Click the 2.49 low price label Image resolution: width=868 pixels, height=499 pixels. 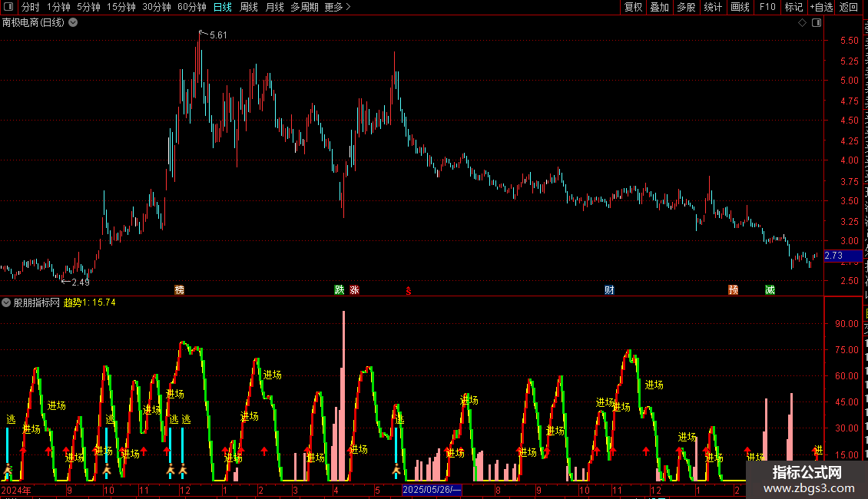pyautogui.click(x=81, y=283)
